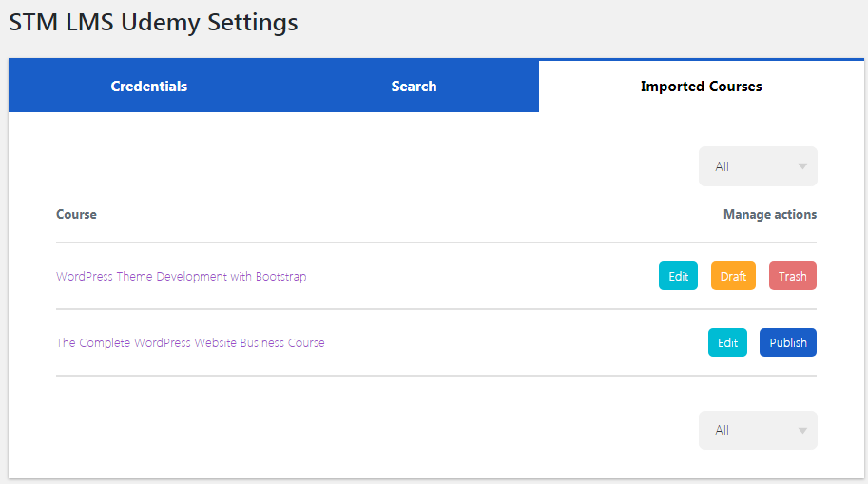Open The Complete WordPress Website Business Course
This screenshot has width=868, height=484.
190,342
